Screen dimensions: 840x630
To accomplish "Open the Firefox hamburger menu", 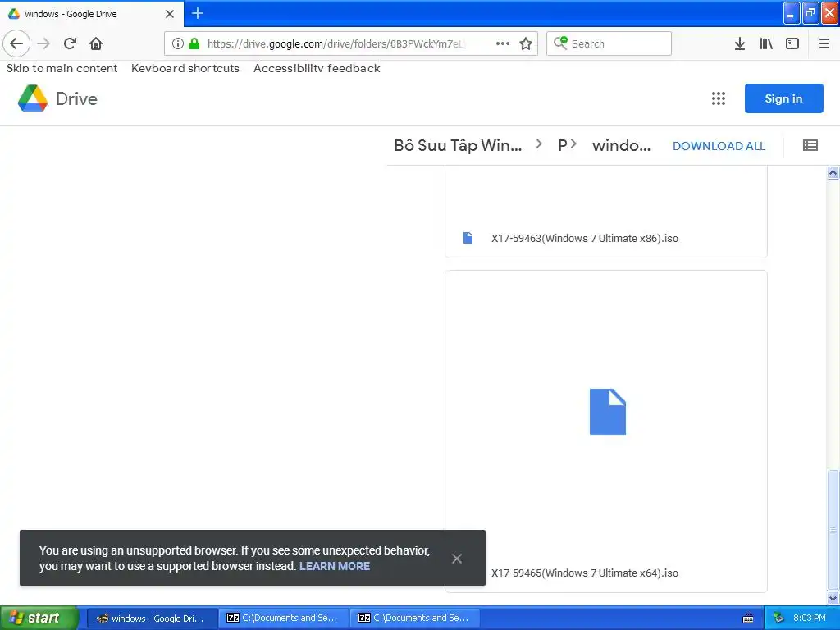I will point(824,43).
